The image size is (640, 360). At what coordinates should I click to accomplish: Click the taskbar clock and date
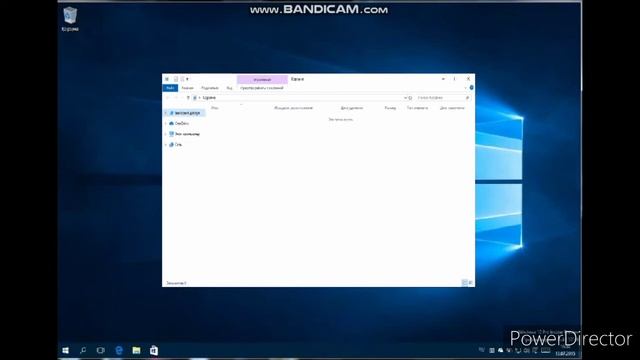click(x=566, y=351)
